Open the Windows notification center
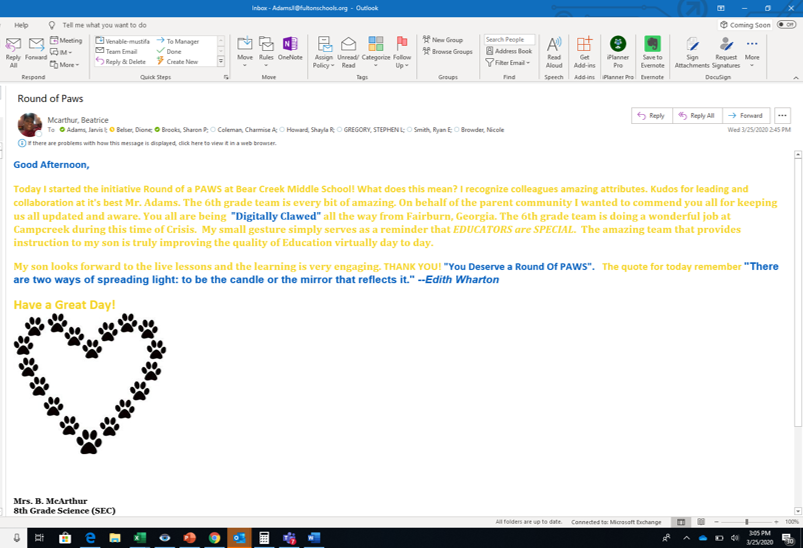803x548 pixels. click(787, 538)
